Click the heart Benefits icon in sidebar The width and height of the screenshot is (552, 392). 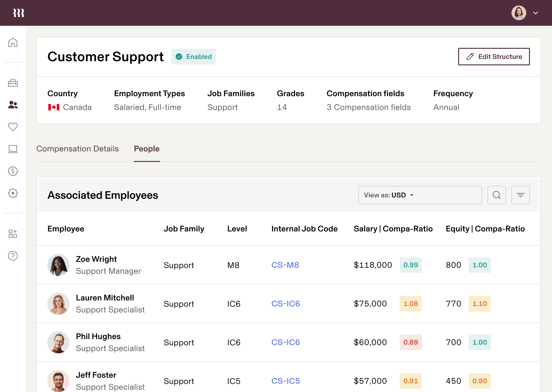coord(13,127)
